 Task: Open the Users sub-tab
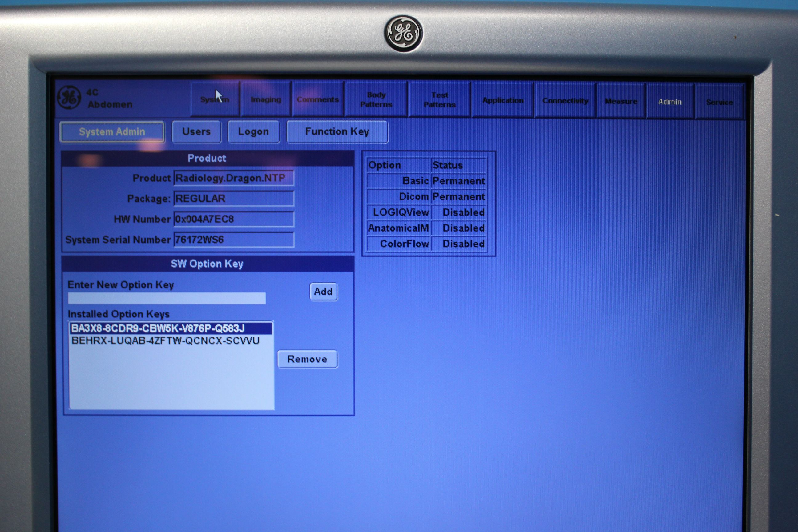tap(196, 131)
